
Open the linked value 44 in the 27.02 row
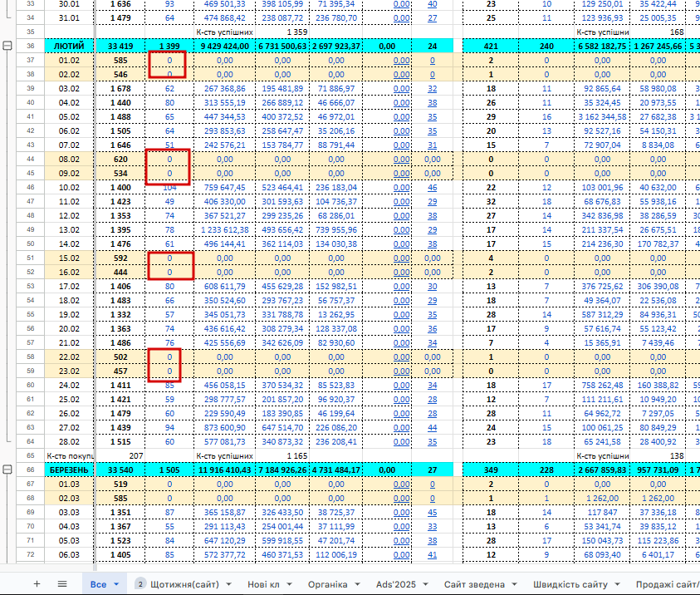432,427
